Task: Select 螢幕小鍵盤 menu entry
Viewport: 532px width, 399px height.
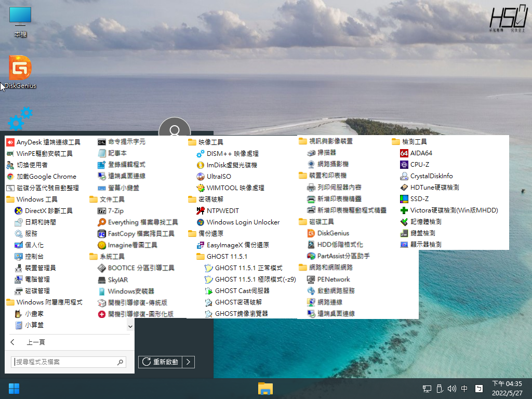Action: (x=118, y=188)
